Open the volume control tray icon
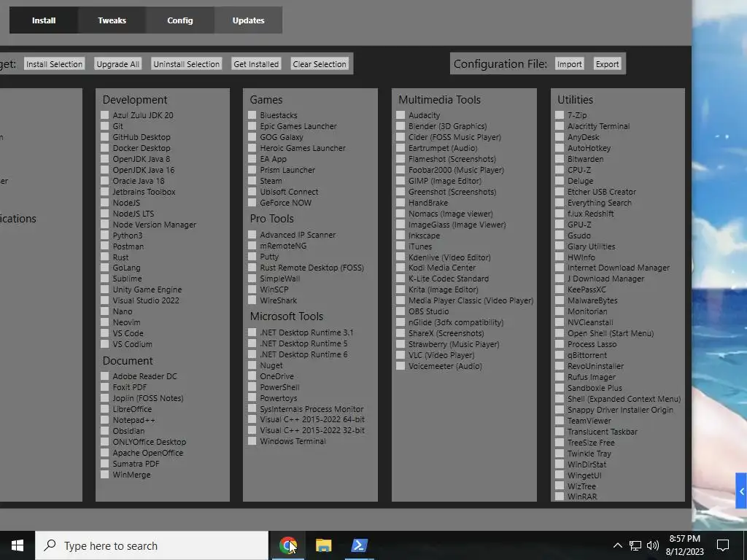The image size is (747, 560). point(653,545)
